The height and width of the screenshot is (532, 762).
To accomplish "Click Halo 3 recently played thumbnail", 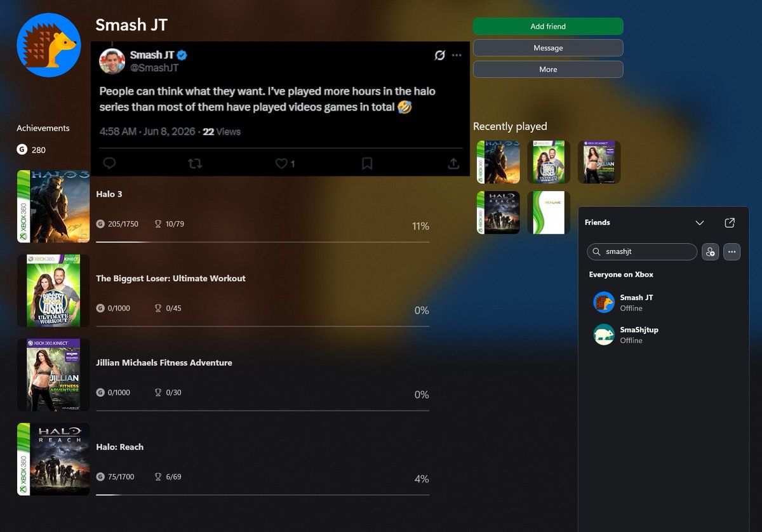I will [x=498, y=162].
